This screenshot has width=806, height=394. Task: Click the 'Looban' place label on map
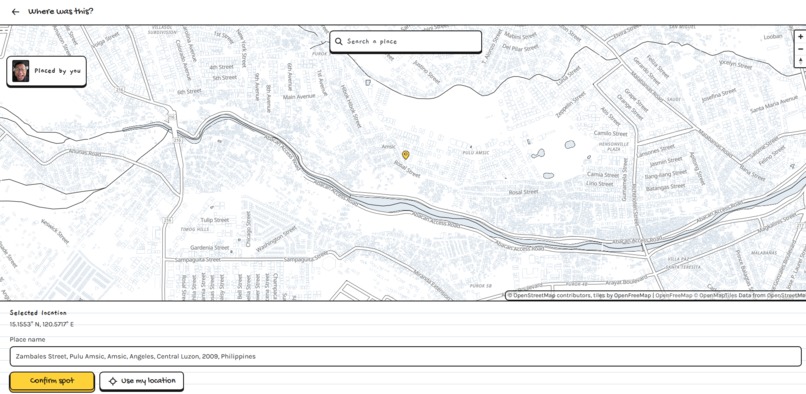click(x=773, y=37)
